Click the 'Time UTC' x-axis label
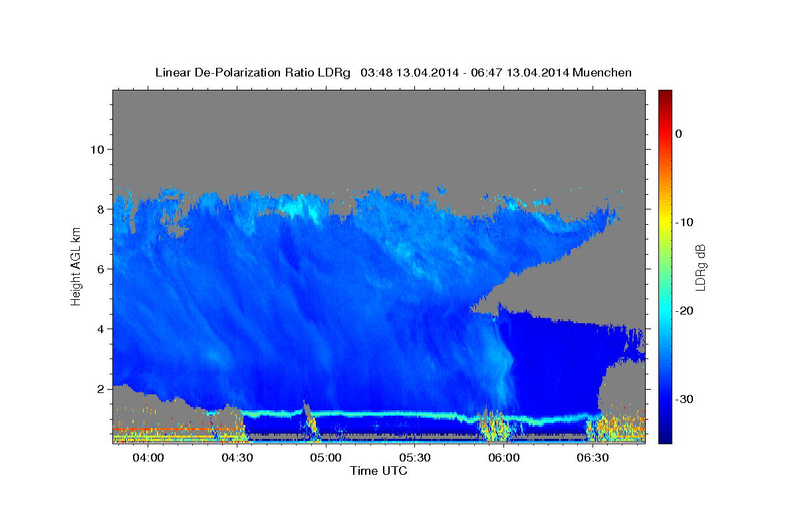 coord(378,471)
